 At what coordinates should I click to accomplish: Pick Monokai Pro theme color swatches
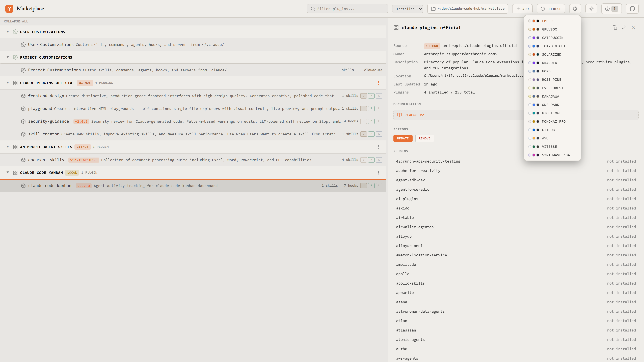[533, 121]
